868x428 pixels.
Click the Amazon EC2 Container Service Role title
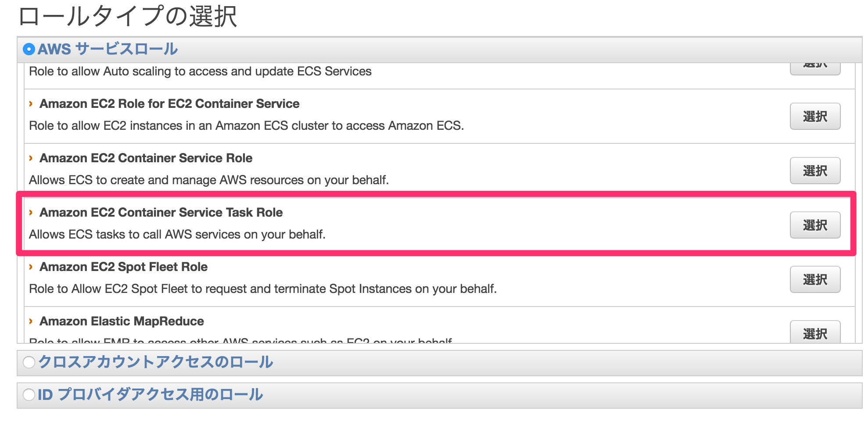pyautogui.click(x=146, y=158)
